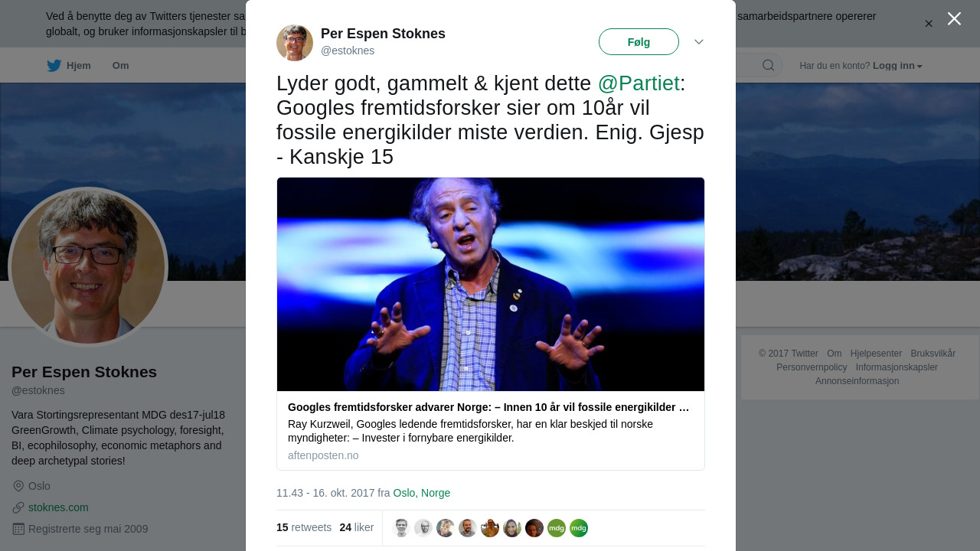
Task: Open the Aftenposten article image
Action: click(x=491, y=285)
